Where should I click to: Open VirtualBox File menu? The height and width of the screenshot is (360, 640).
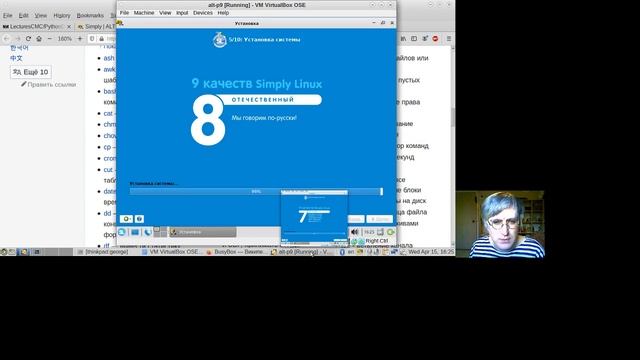124,13
